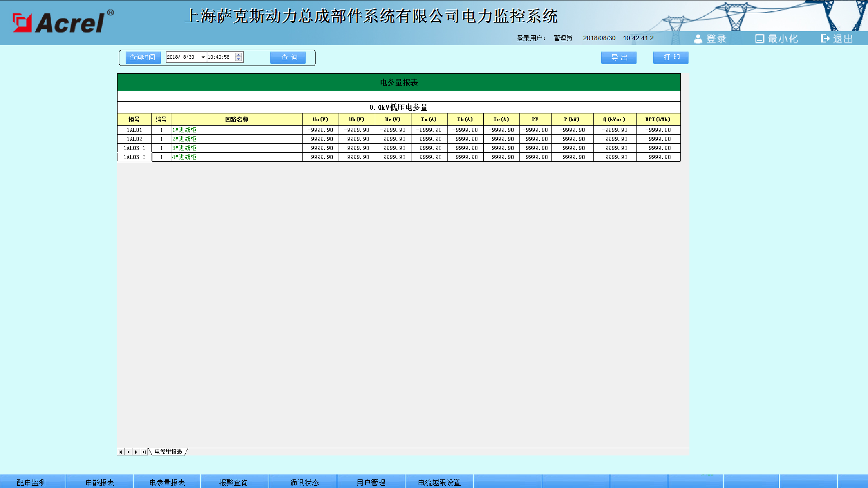Viewport: 868px width, 488px height.
Task: Open 电参量报表 in bottom menu
Action: [167, 482]
